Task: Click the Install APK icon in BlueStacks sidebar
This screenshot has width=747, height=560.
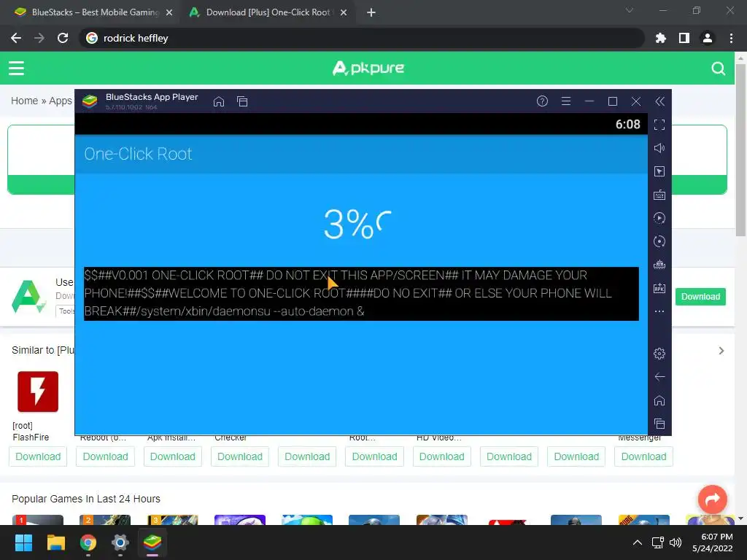Action: pos(659,288)
